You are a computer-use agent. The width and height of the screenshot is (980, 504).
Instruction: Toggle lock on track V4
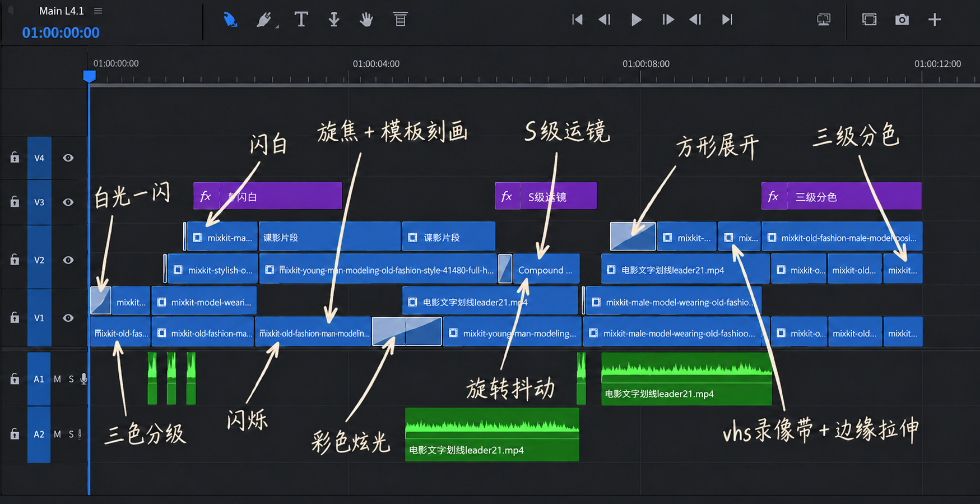point(15,158)
